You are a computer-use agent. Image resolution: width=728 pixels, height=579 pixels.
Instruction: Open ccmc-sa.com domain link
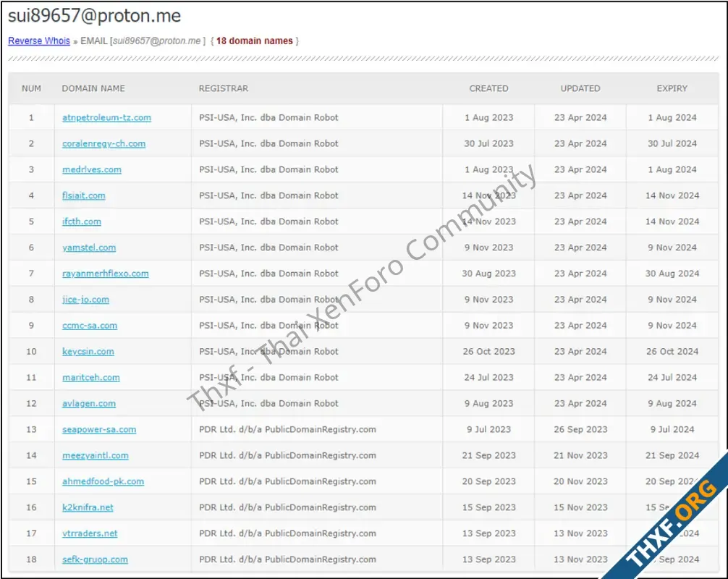(x=90, y=326)
